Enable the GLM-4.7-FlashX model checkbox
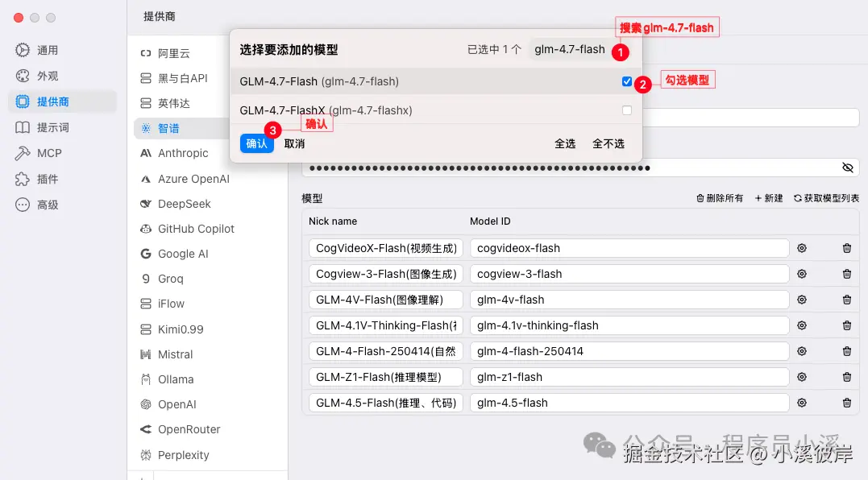 [626, 110]
